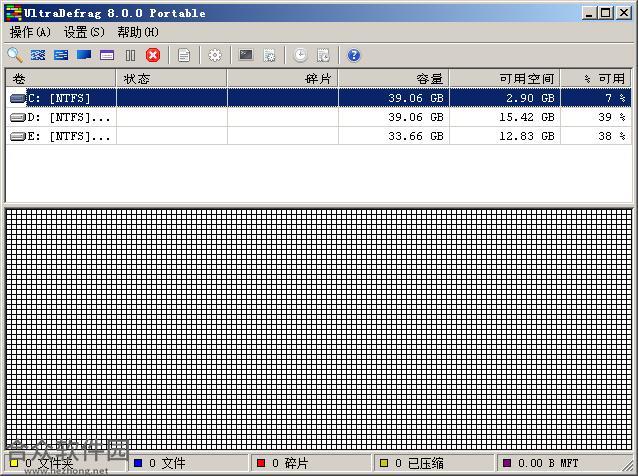Select the E: [NTFS] volume row
The height and width of the screenshot is (476, 638).
tap(319, 136)
